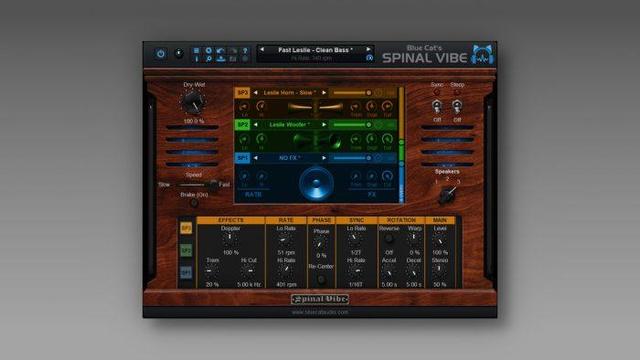
Task: Go to next preset for NO FX
Action: click(324, 158)
